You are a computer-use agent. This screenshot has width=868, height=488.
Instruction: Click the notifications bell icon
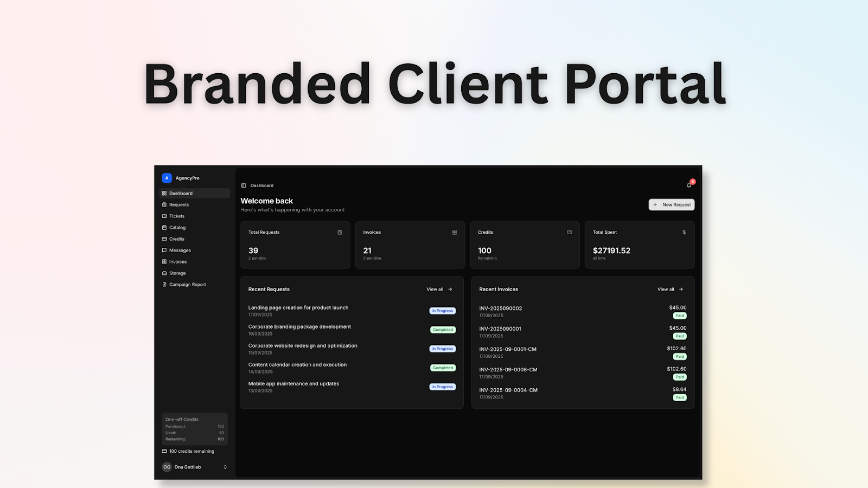tap(688, 185)
